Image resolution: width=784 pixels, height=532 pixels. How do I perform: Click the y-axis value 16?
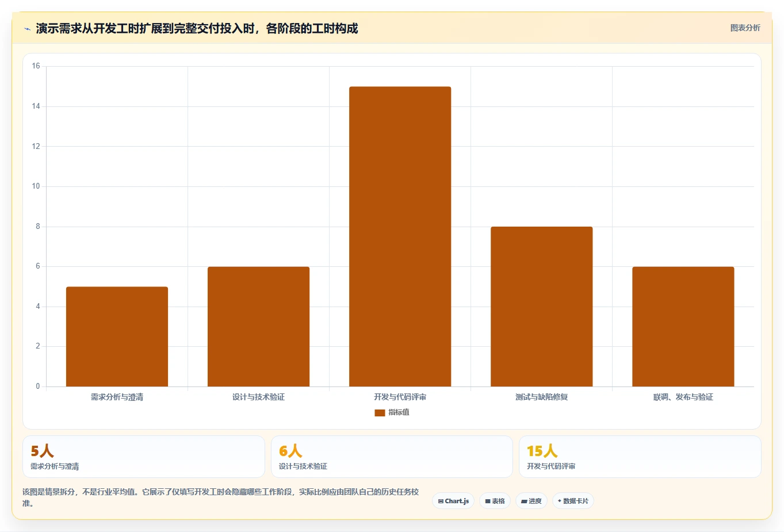[x=36, y=66]
